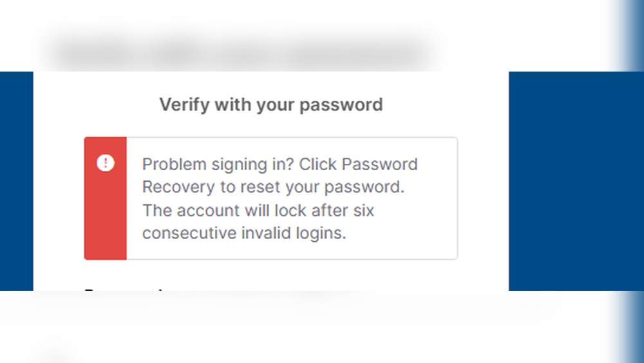Click "The account will lock" sentence
644x363 pixels.
pyautogui.click(x=223, y=210)
